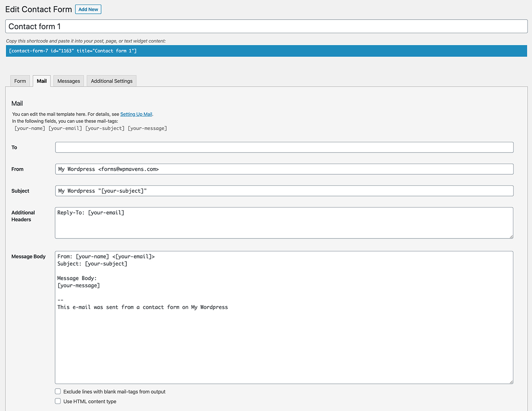Click the Additional Headers text area
The width and height of the screenshot is (532, 411).
click(x=284, y=222)
